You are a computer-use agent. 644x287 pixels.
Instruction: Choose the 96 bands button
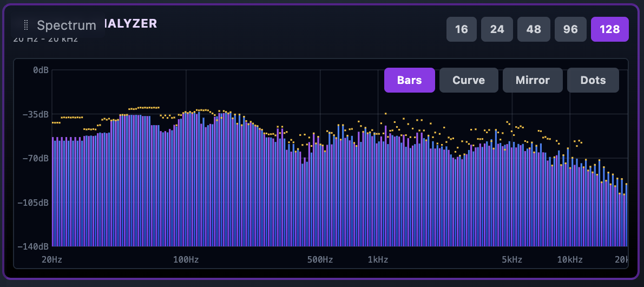point(570,29)
